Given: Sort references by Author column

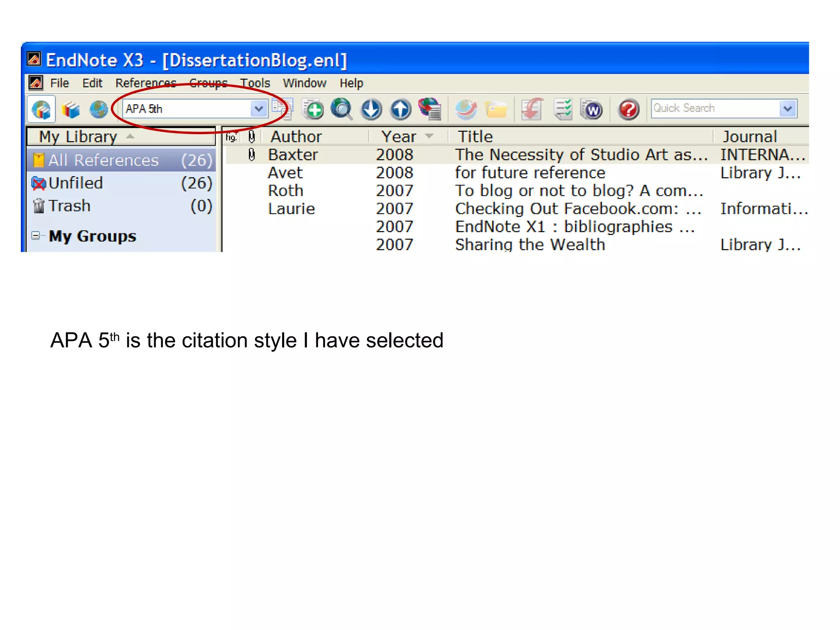Looking at the screenshot, I should [x=316, y=137].
